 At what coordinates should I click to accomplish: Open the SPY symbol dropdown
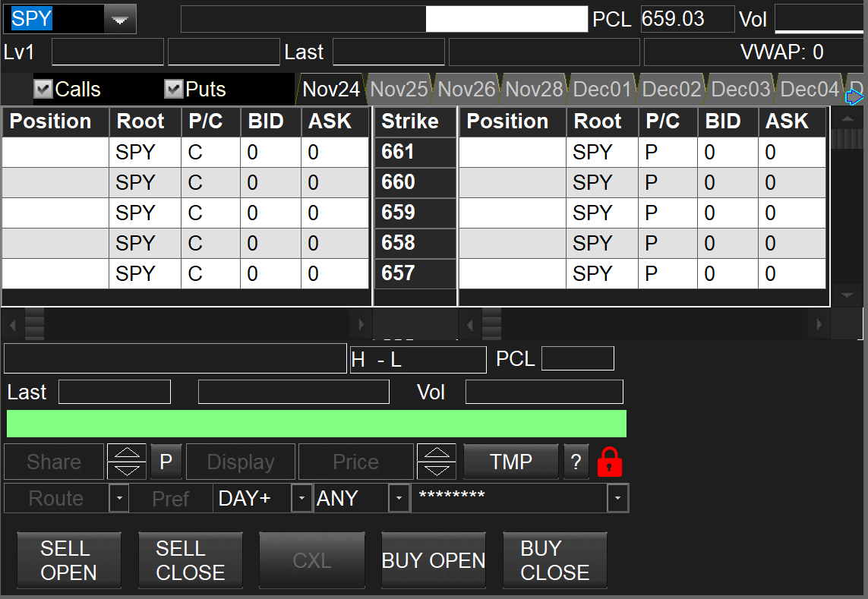point(119,20)
